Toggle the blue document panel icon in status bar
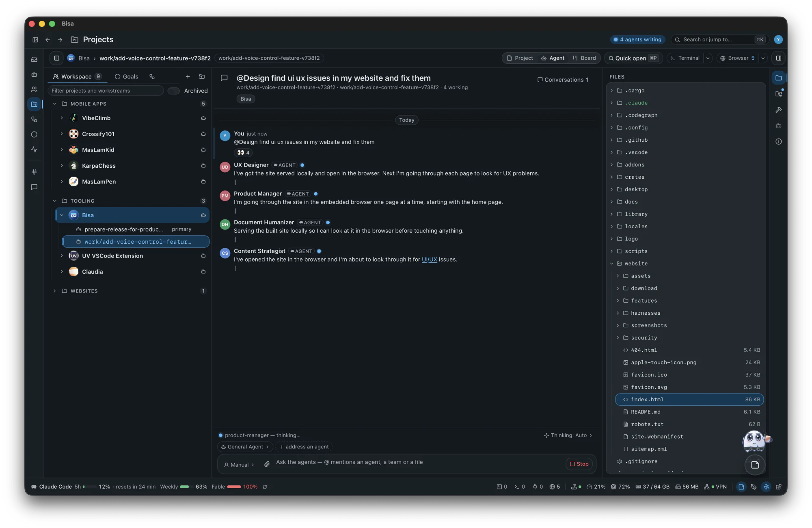 [x=741, y=487]
